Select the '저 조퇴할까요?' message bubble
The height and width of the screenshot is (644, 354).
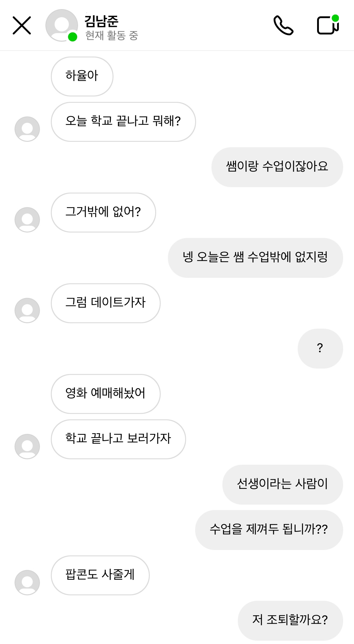[290, 620]
